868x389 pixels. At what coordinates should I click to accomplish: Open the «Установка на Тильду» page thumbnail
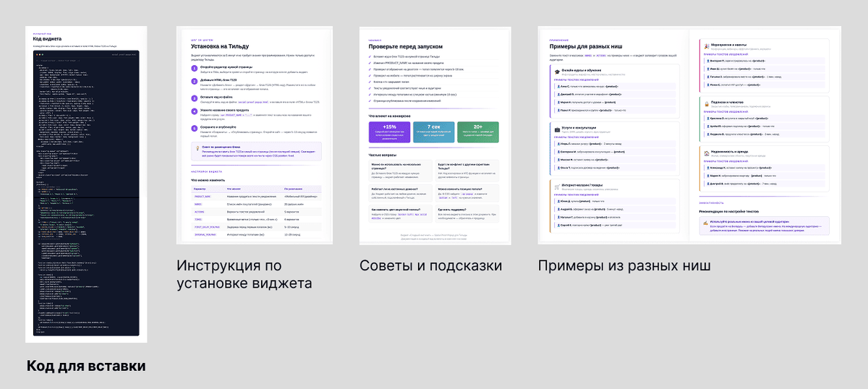(x=254, y=135)
